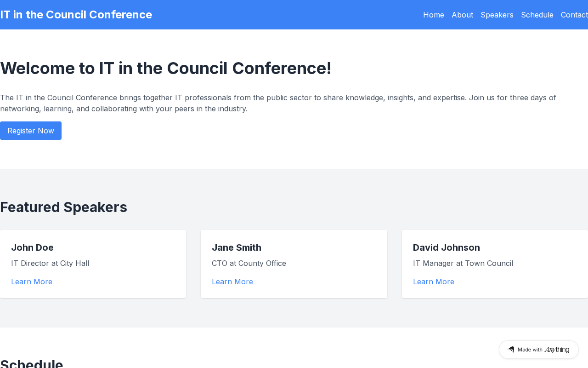Image resolution: width=588 pixels, height=368 pixels.
Task: Navigate to Speakers in the header
Action: [497, 15]
